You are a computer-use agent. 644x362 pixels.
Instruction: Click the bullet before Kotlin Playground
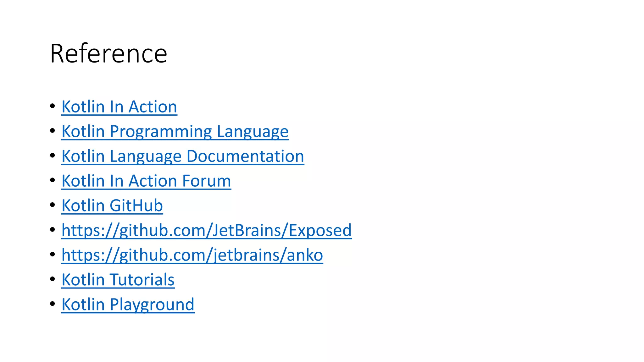click(x=53, y=304)
